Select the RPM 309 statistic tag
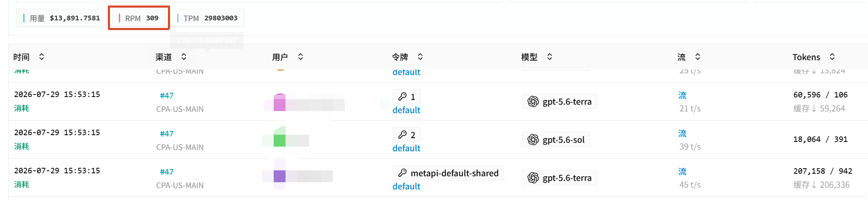The image size is (868, 200). pos(139,18)
